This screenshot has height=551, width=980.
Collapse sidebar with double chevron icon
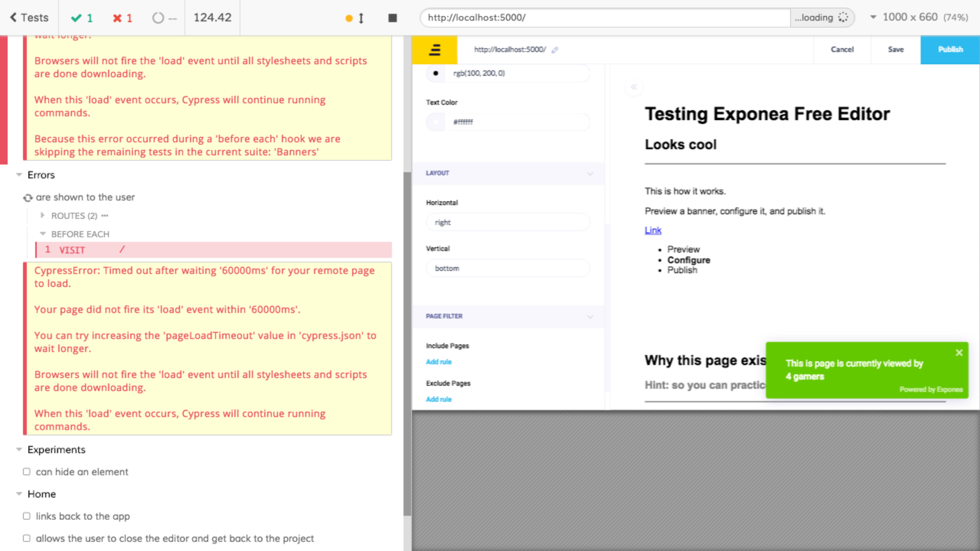click(x=634, y=87)
